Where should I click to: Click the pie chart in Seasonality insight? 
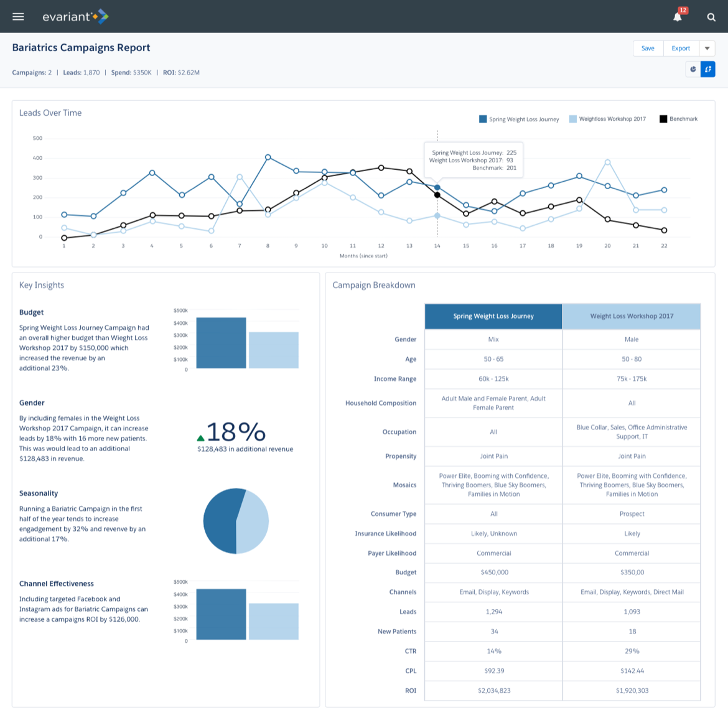[236, 521]
